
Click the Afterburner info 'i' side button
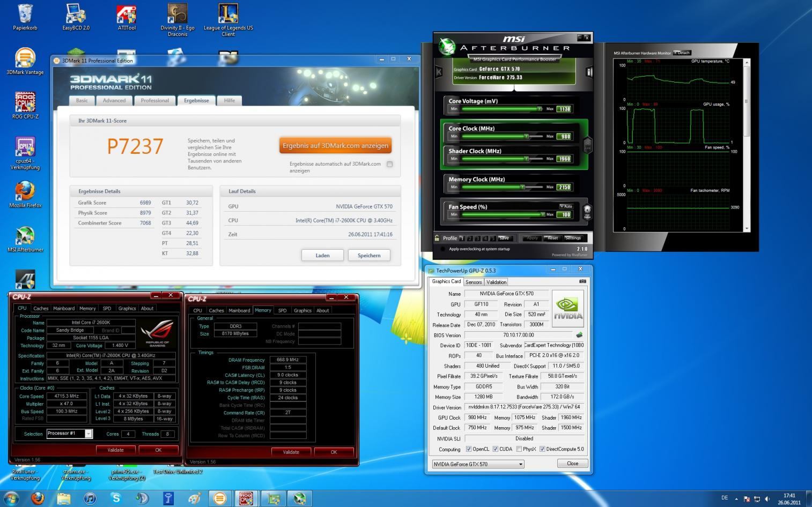(589, 72)
